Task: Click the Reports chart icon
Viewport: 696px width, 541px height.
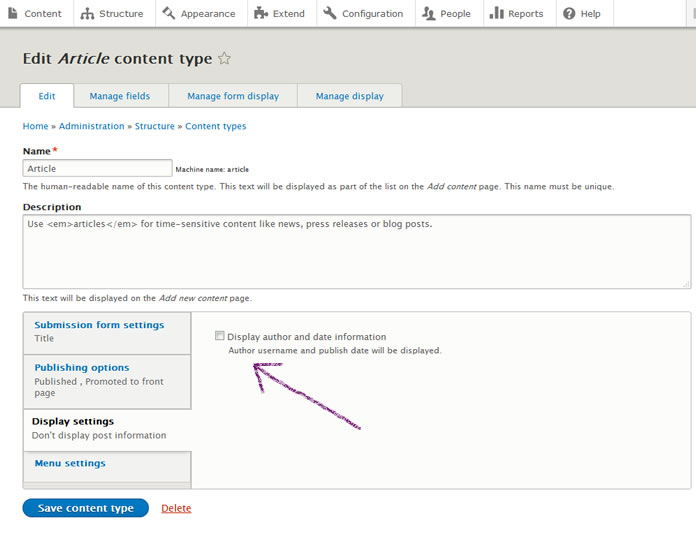Action: [x=496, y=14]
